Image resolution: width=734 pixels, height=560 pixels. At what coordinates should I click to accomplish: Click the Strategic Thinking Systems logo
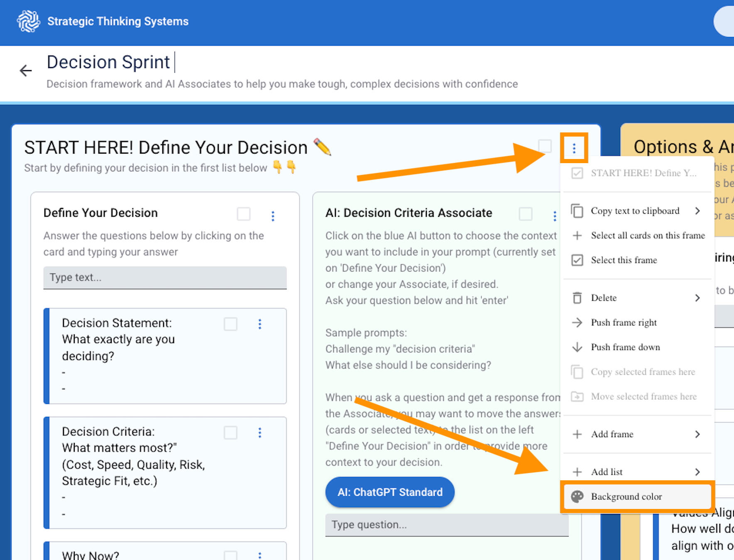[x=28, y=21]
